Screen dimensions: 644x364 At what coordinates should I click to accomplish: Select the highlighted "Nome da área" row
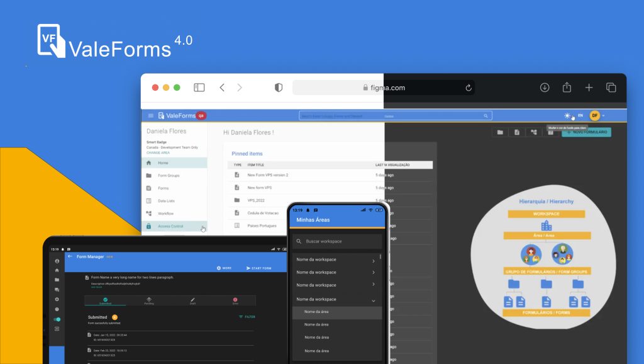tap(337, 312)
